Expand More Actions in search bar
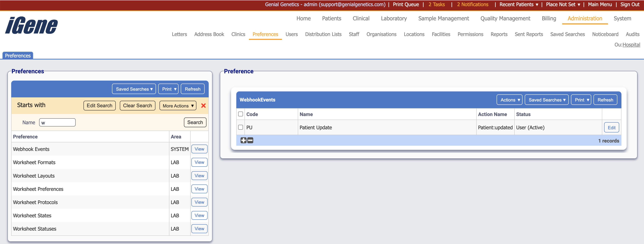644x244 pixels. (x=178, y=106)
